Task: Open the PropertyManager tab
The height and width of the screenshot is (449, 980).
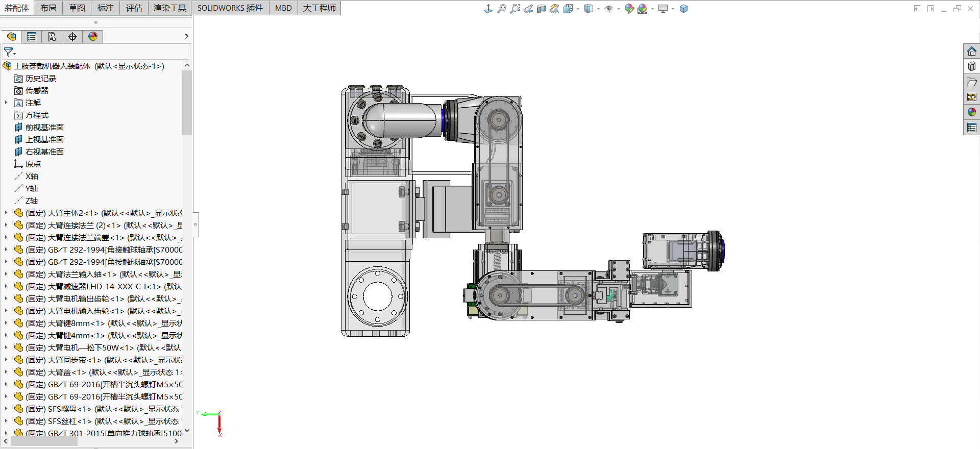Action: [32, 36]
